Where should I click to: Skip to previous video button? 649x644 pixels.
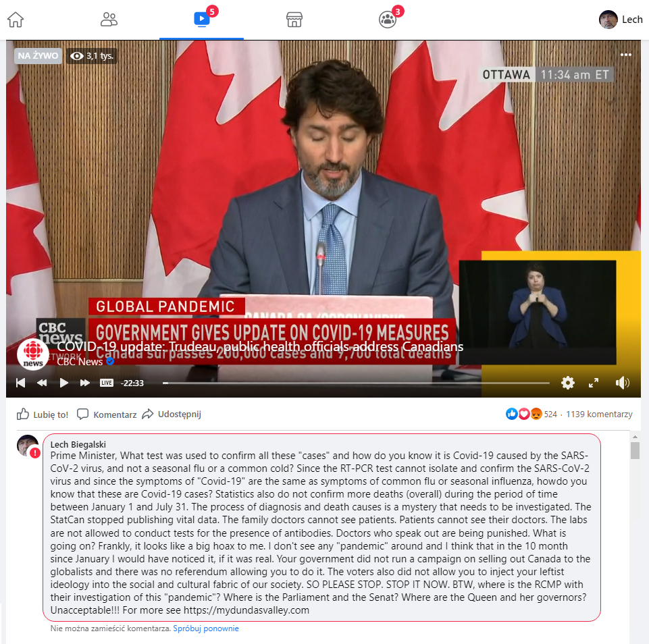[x=20, y=383]
